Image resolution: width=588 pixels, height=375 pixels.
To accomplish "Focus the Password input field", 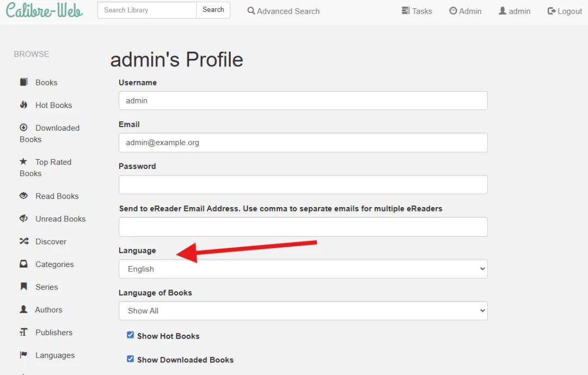I will coord(303,185).
